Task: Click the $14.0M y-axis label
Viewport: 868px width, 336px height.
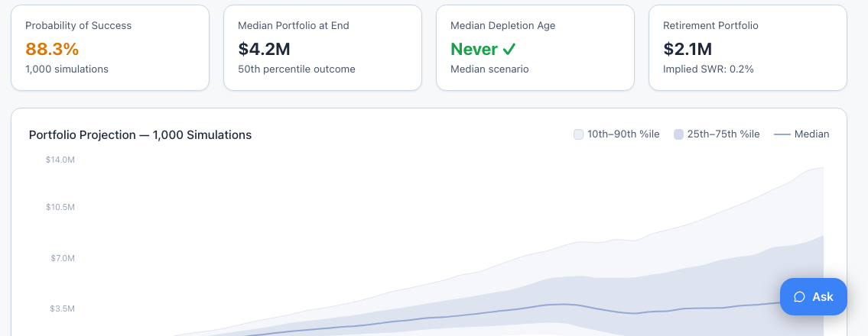Action: (x=60, y=160)
